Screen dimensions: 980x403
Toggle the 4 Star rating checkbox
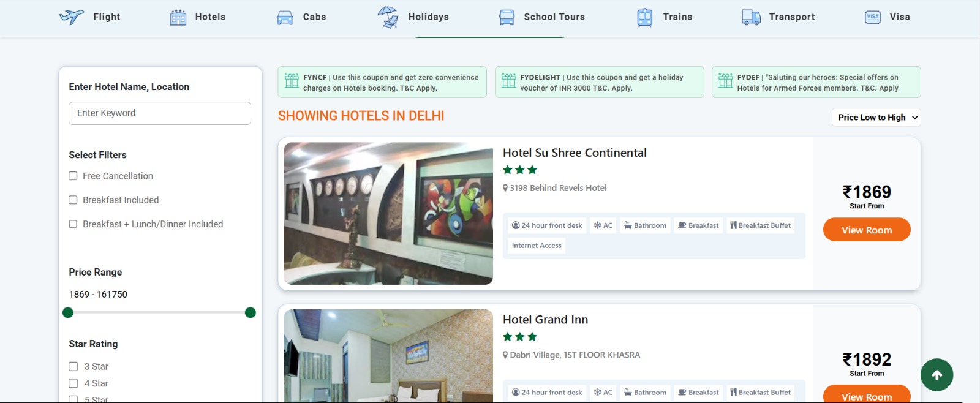tap(73, 383)
